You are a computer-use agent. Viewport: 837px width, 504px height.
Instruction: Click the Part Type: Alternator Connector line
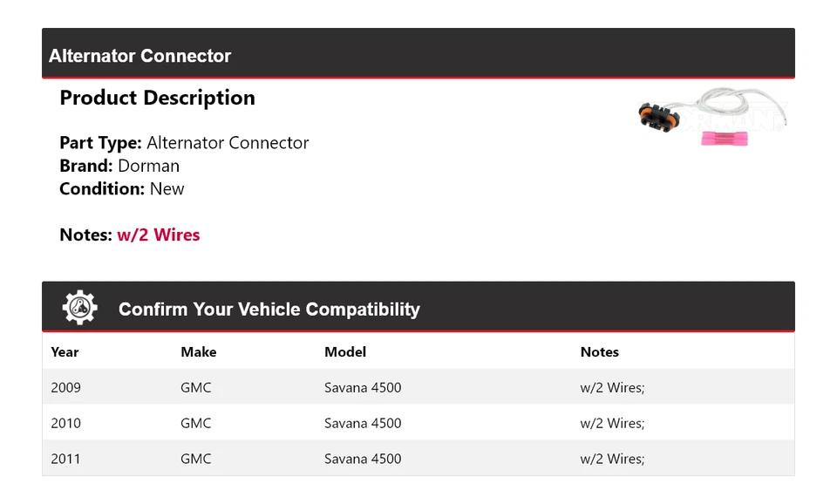[x=184, y=143]
